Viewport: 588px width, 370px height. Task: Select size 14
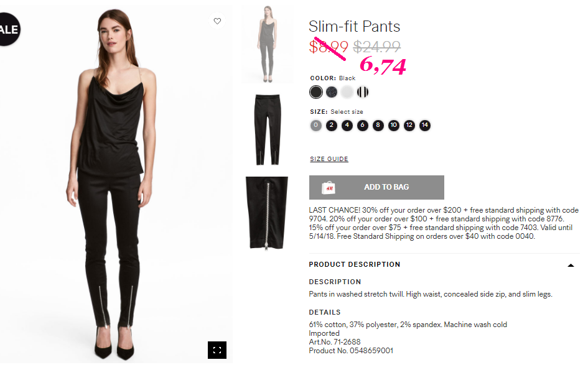[425, 126]
